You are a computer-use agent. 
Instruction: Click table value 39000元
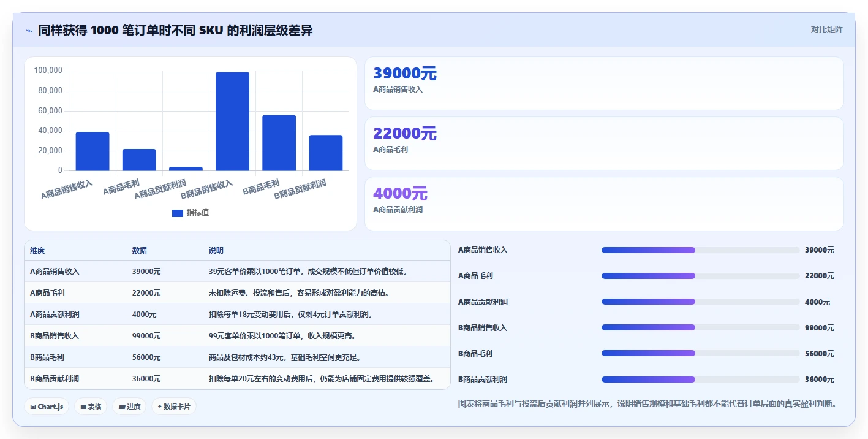[146, 271]
